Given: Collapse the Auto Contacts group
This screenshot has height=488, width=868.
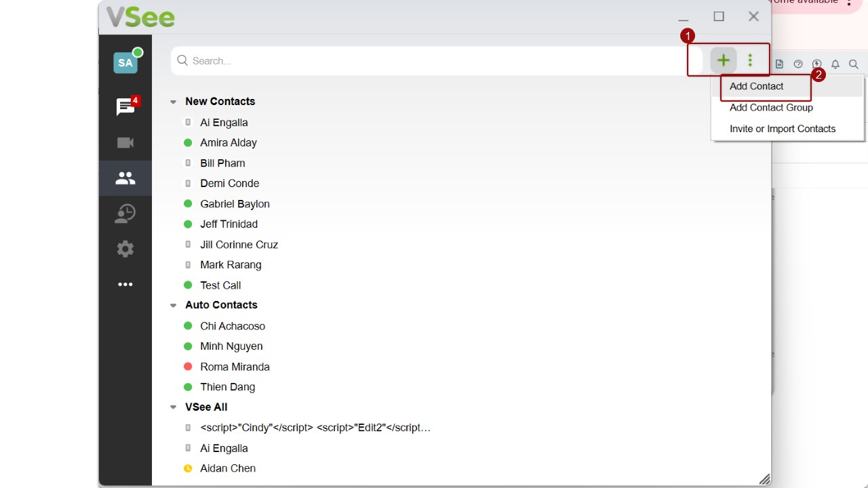Looking at the screenshot, I should tap(173, 306).
